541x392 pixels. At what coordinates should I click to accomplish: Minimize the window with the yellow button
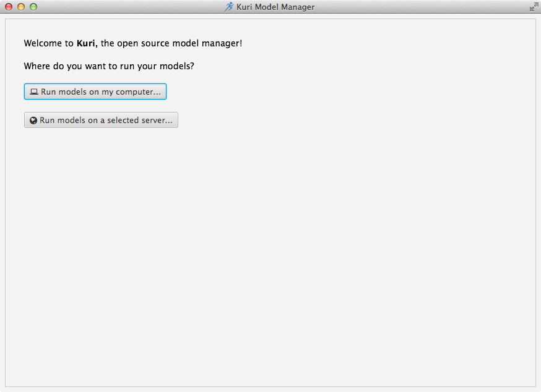[21, 7]
